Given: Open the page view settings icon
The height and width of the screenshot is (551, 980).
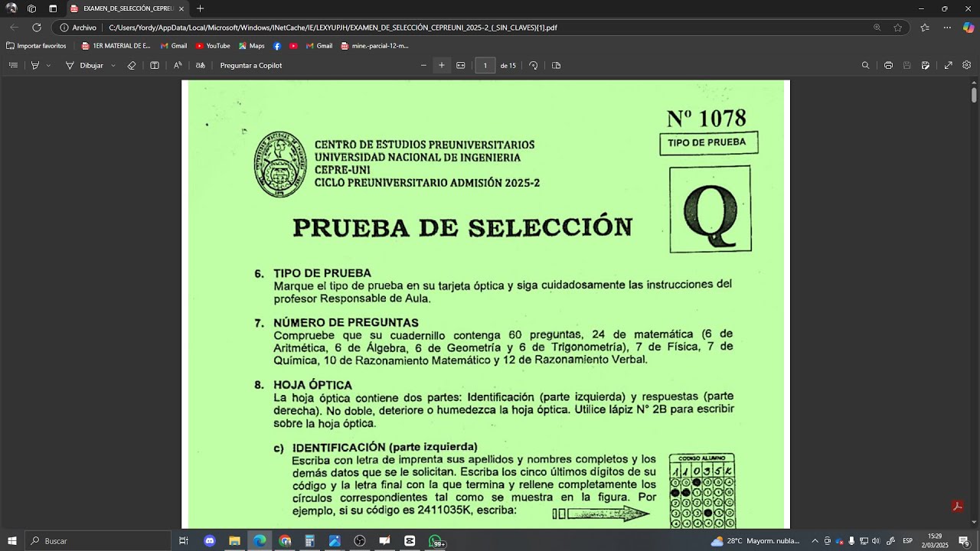Looking at the screenshot, I should 557,65.
